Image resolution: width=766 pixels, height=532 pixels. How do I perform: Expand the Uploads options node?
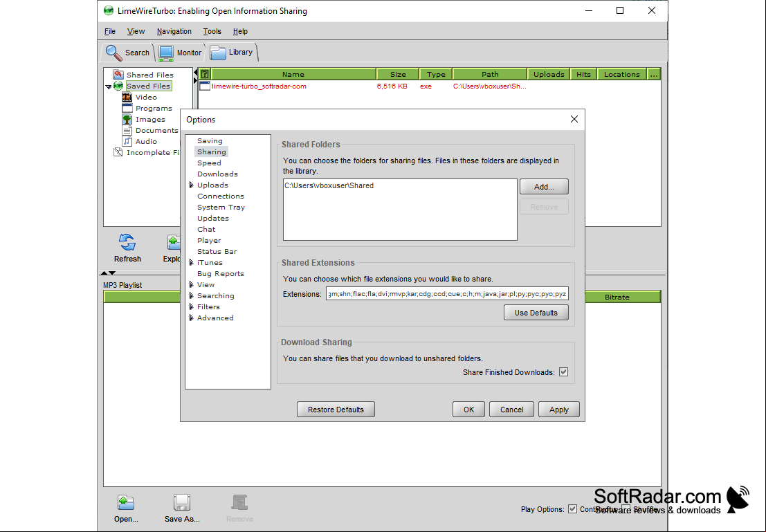click(192, 185)
